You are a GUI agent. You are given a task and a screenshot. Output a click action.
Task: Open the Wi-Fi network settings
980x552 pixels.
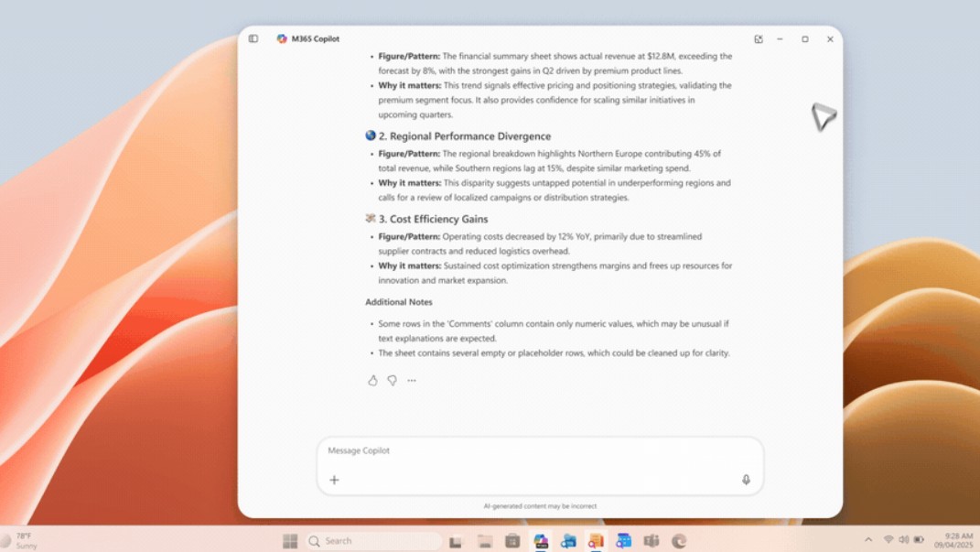tap(888, 540)
